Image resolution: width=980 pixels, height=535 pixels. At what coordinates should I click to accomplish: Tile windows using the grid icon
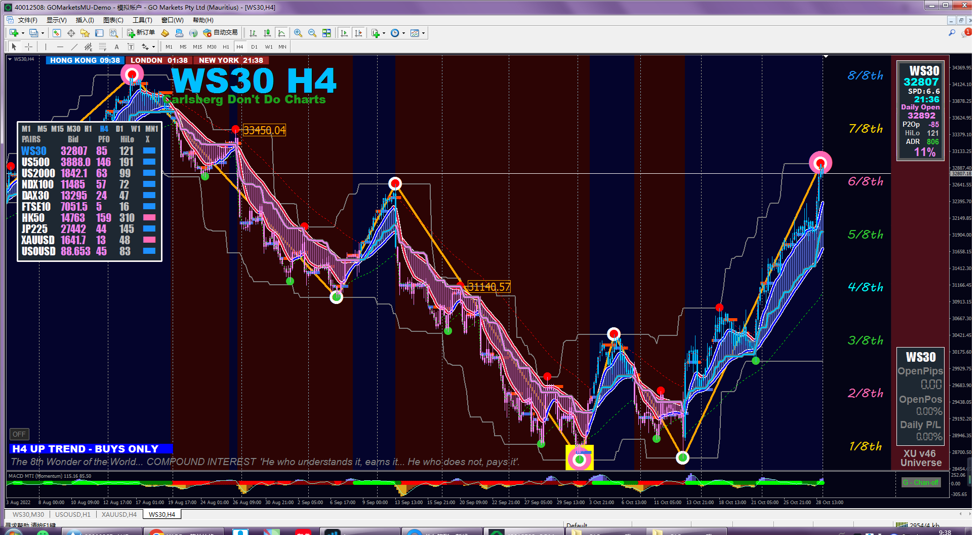coord(326,33)
